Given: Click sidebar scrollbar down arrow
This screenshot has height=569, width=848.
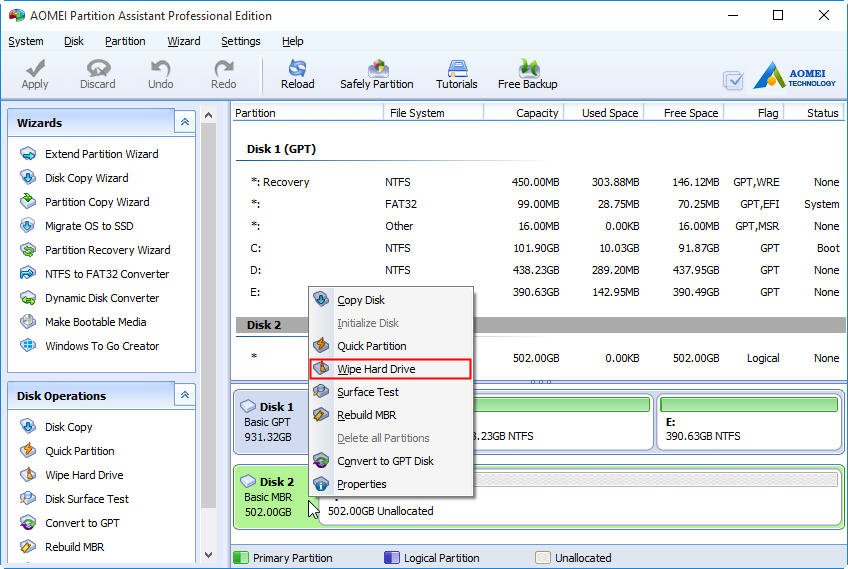Looking at the screenshot, I should click(x=208, y=555).
